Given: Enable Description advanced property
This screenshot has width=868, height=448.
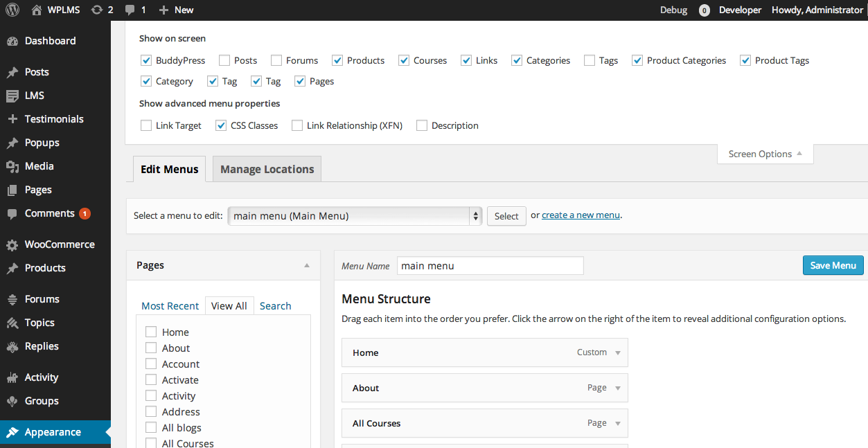Looking at the screenshot, I should [422, 125].
